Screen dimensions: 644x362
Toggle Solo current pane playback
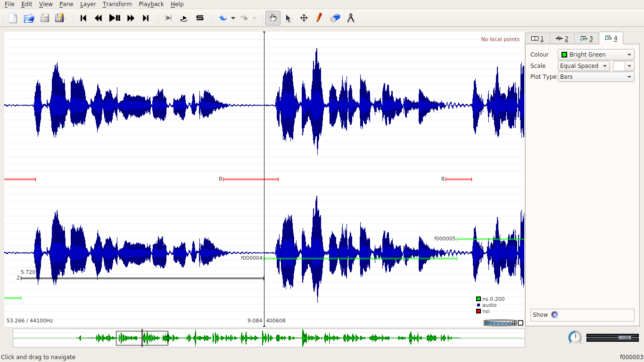coord(200,18)
